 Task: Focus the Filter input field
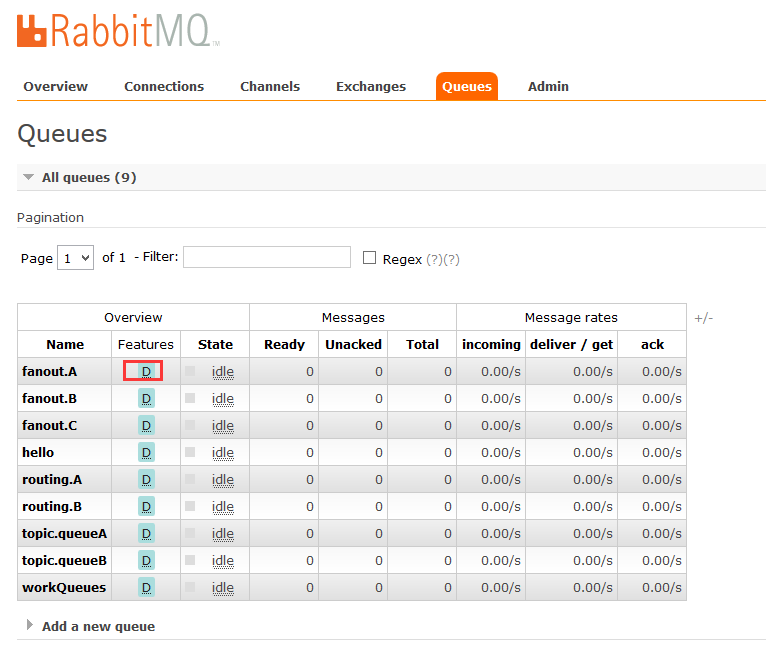(x=267, y=257)
